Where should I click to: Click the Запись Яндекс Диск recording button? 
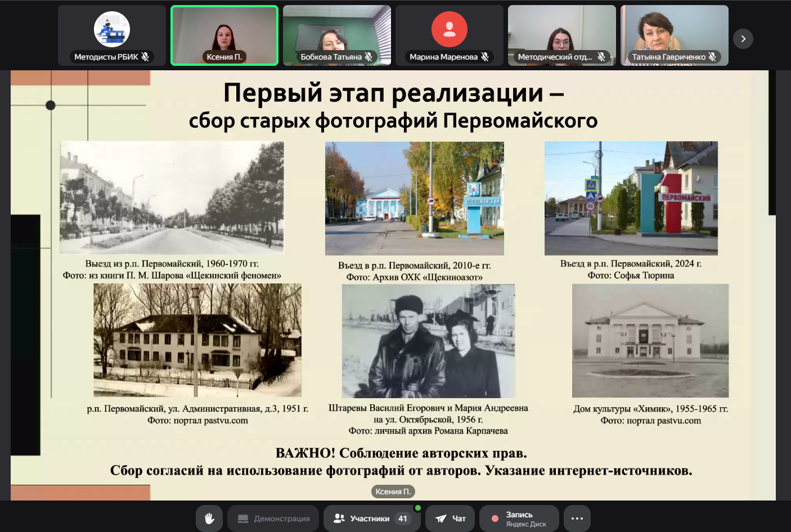519,519
